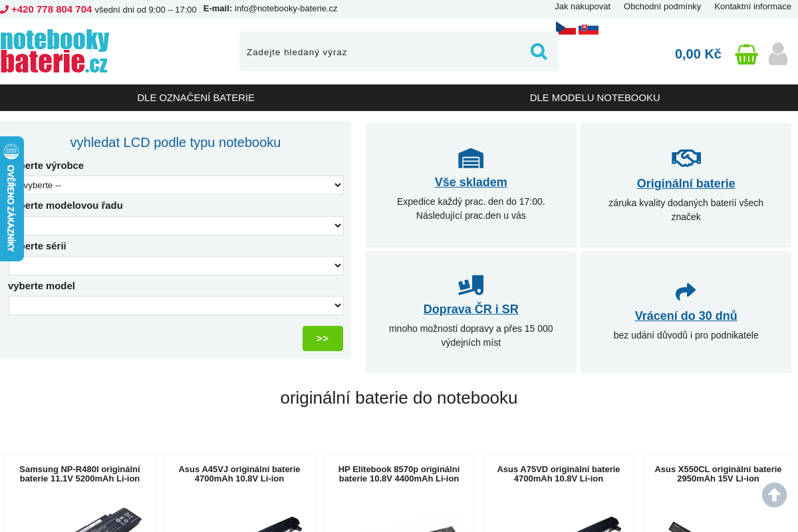
Task: Expand the vyberte model dropdown
Action: [x=176, y=305]
